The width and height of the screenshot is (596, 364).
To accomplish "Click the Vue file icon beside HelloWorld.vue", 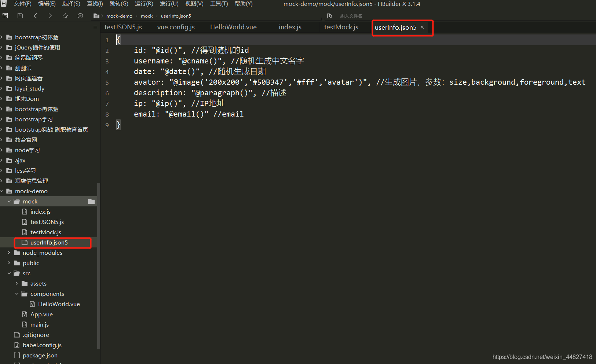I will [x=32, y=304].
